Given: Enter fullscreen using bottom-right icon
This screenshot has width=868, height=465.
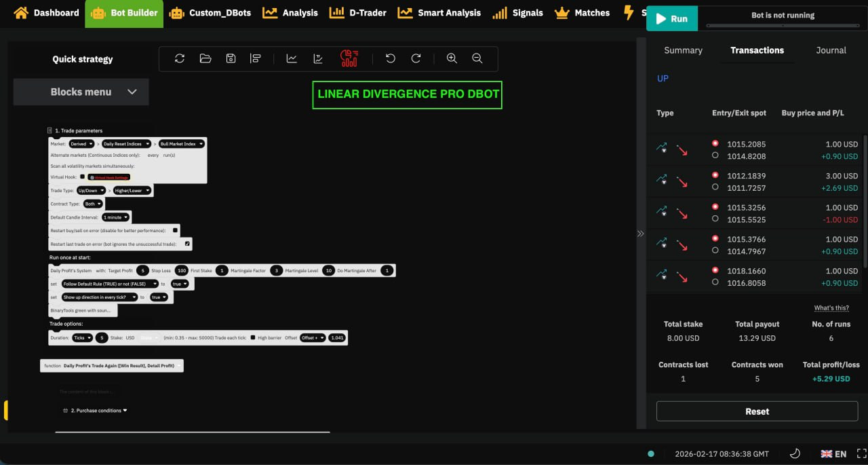Looking at the screenshot, I should point(861,453).
